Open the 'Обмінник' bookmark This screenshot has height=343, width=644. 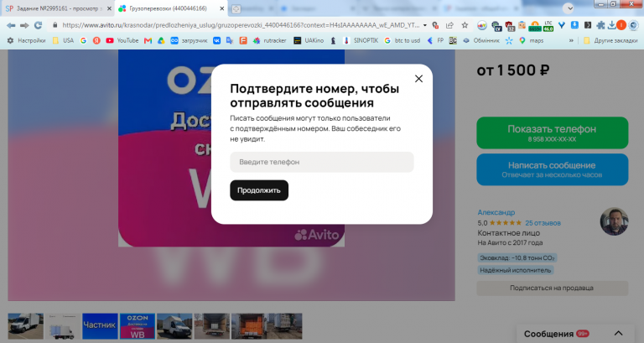(x=481, y=40)
